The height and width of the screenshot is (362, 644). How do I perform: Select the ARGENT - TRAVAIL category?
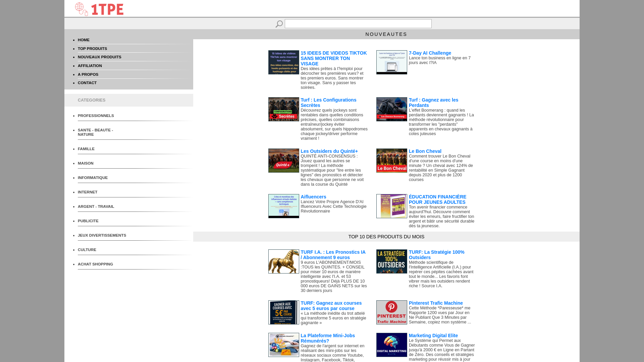click(96, 206)
